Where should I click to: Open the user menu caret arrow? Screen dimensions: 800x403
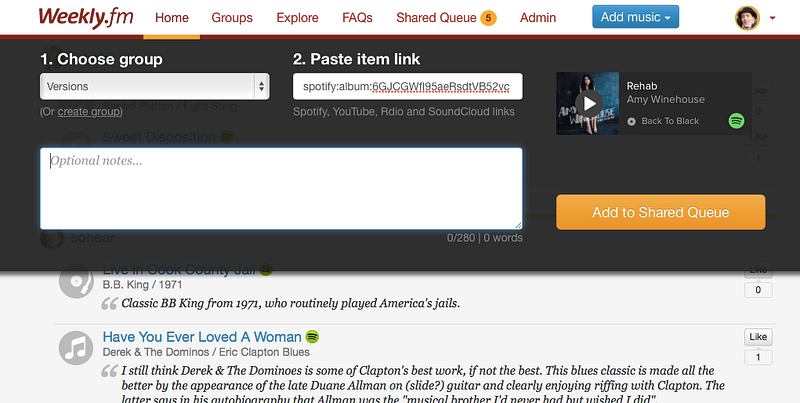(x=772, y=18)
